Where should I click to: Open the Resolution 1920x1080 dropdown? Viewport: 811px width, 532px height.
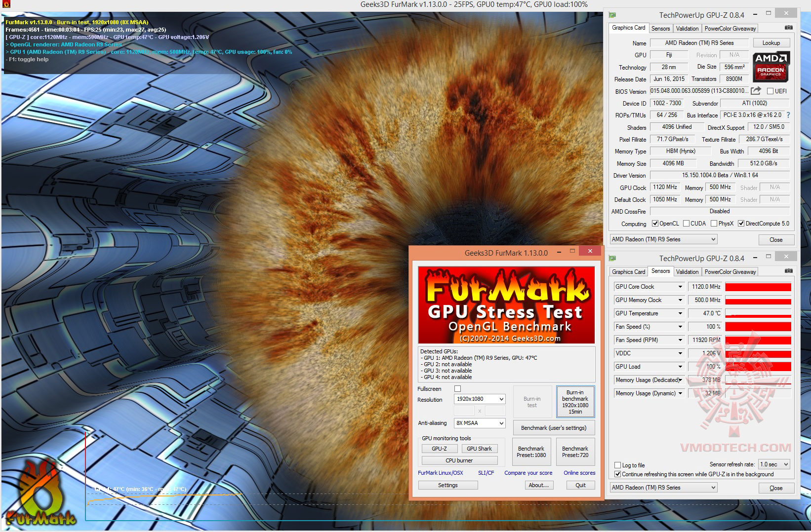[480, 399]
